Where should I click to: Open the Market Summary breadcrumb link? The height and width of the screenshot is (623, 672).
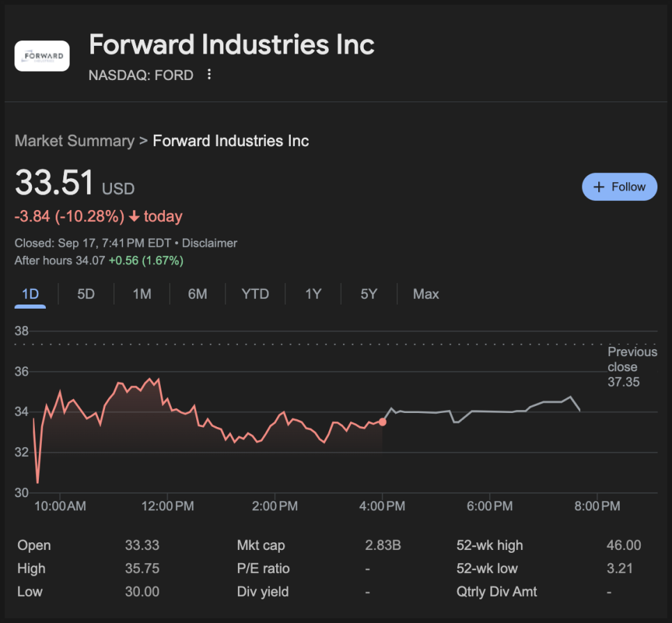click(x=74, y=141)
